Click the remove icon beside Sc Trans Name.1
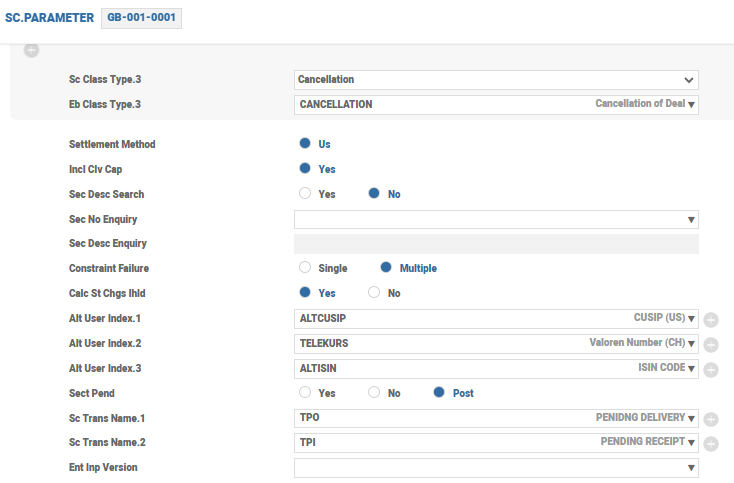The width and height of the screenshot is (734, 483). click(711, 420)
